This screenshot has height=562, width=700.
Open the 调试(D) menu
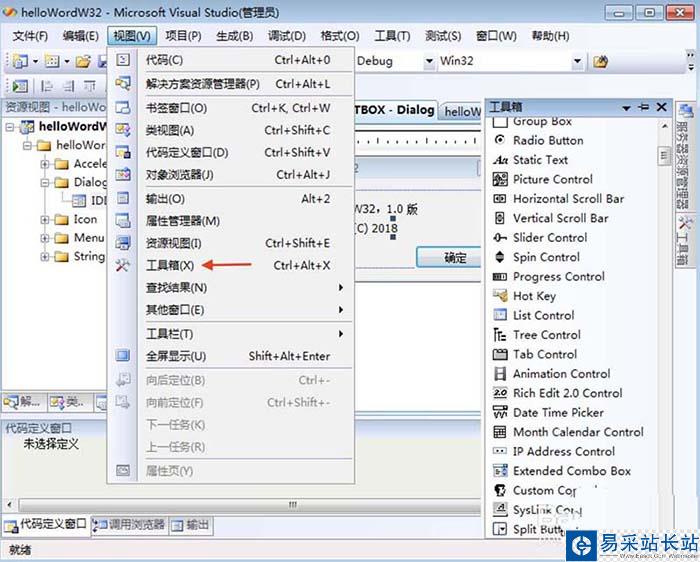287,36
